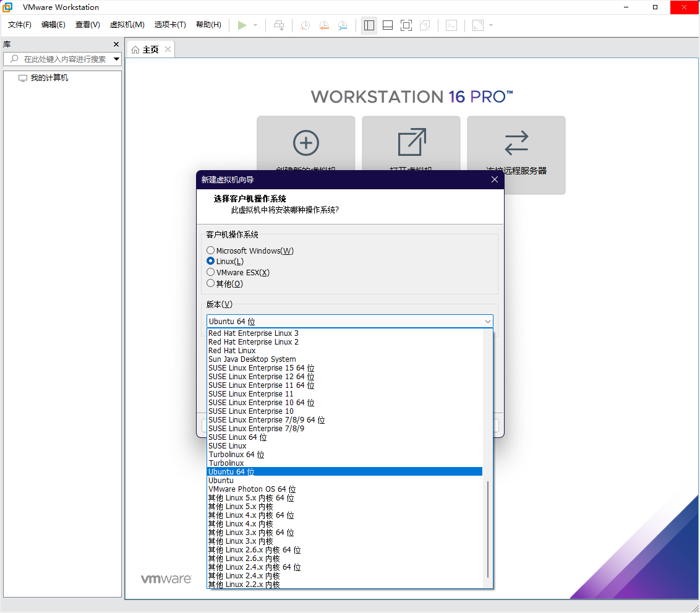Choose 其他 Linux 5.x 内核 64 位
Image resolution: width=700 pixels, height=613 pixels.
345,498
